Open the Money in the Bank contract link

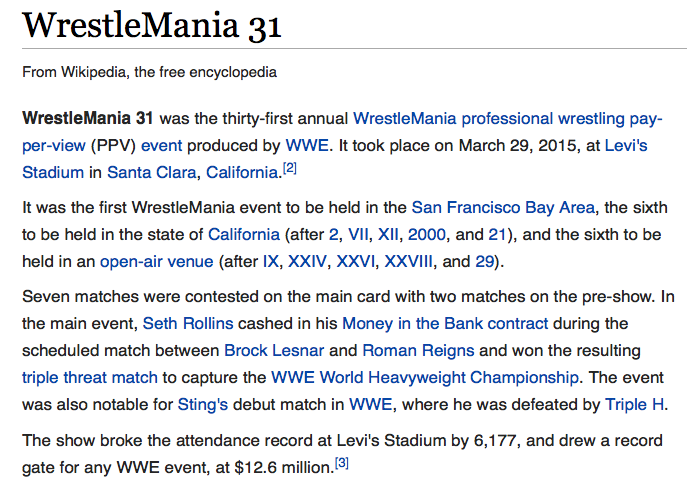(x=445, y=324)
